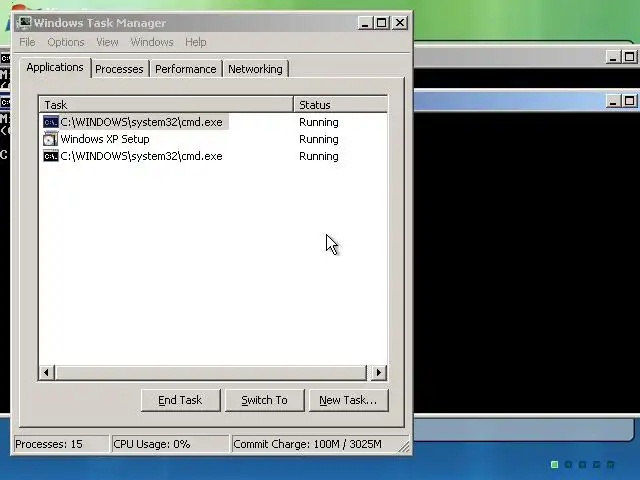Click the Task Manager resize grip corner
This screenshot has width=640, height=480.
tap(404, 447)
